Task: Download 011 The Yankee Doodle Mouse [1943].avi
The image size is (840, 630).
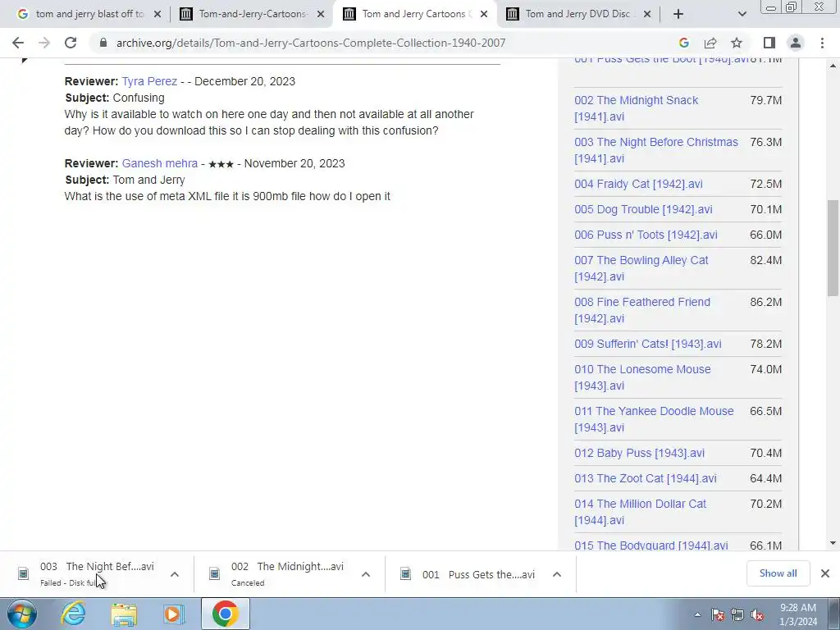Action: (654, 419)
